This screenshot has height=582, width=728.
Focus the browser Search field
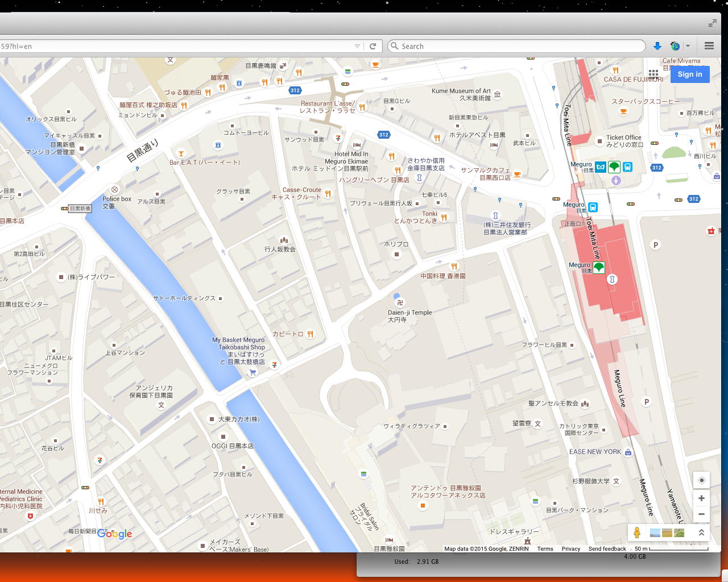pos(516,46)
